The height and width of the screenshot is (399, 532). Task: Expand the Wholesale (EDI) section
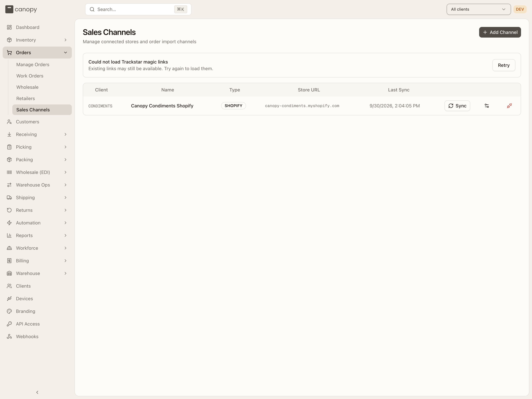coord(37,172)
